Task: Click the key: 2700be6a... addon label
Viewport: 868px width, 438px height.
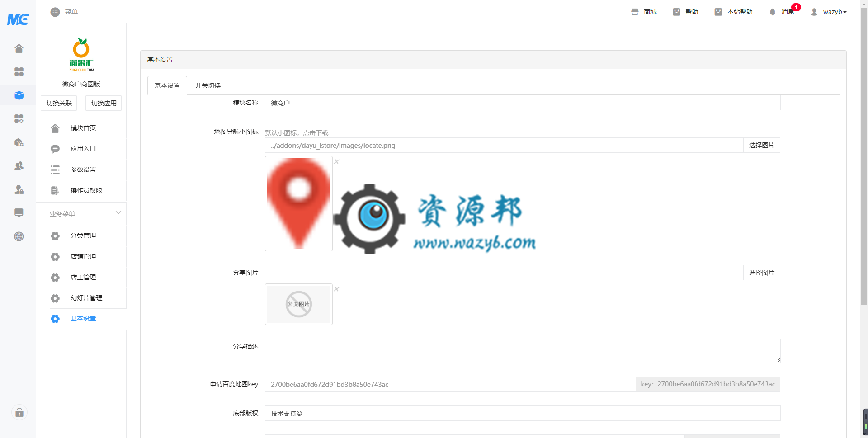Action: 708,384
